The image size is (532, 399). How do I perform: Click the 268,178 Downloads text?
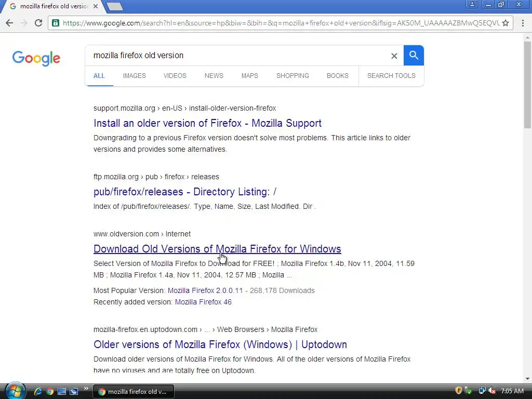(x=282, y=290)
